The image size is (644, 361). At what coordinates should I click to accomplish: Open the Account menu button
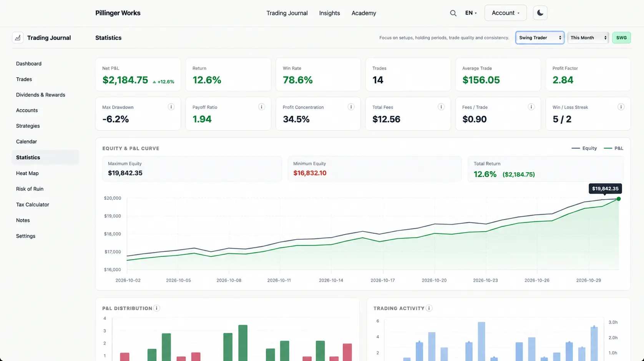pyautogui.click(x=506, y=13)
